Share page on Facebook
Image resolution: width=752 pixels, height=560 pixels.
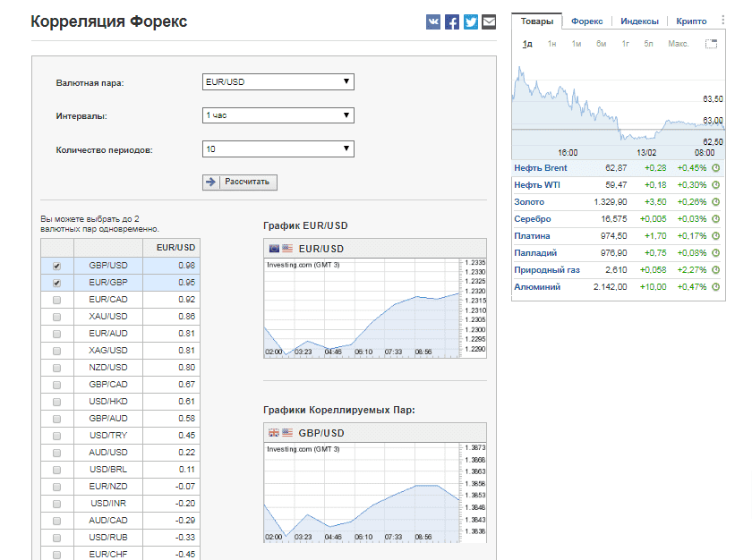click(452, 22)
